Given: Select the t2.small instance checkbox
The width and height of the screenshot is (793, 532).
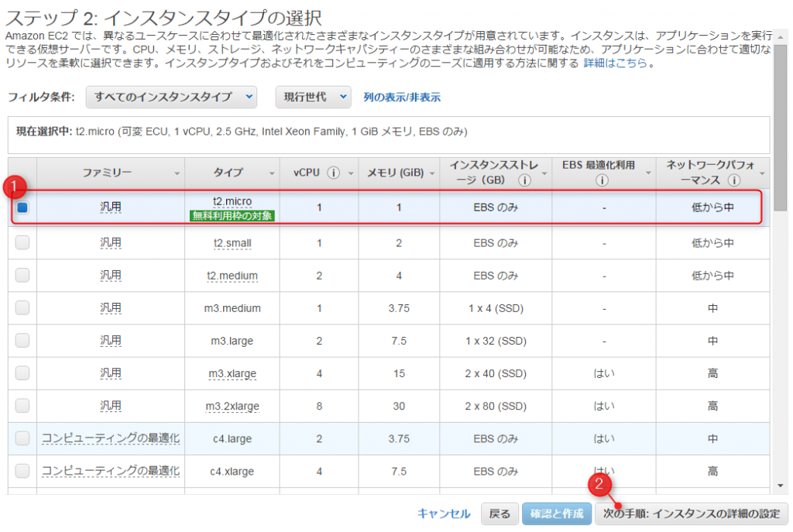Looking at the screenshot, I should click(22, 242).
